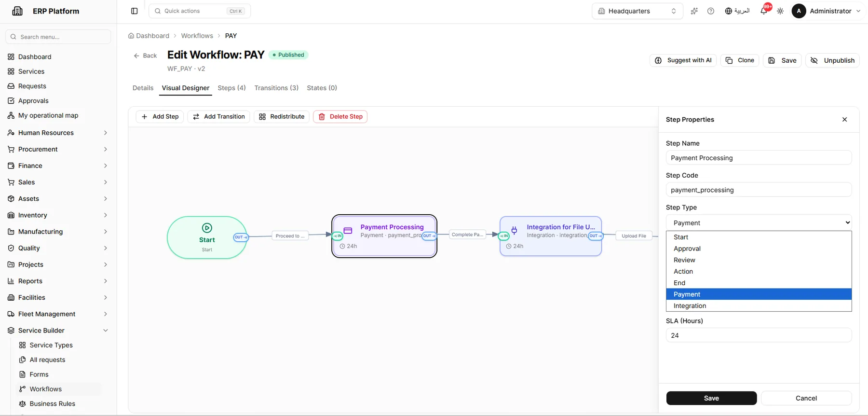This screenshot has width=868, height=416.
Task: Switch to the Details tab
Action: [x=143, y=88]
